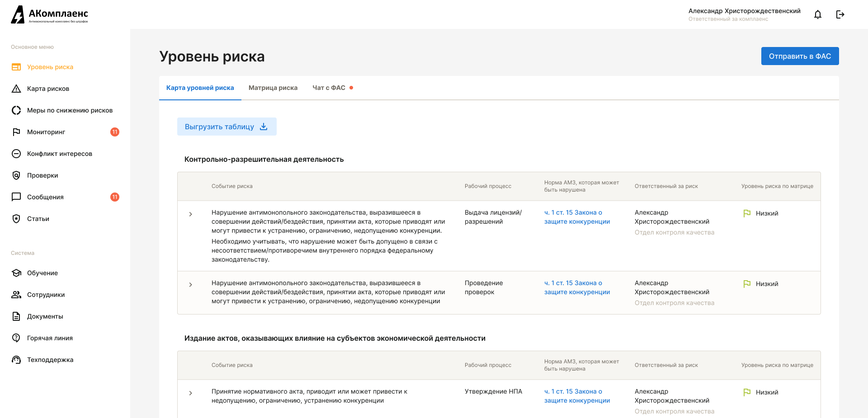Viewport: 868px width, 418px height.
Task: Click the Мониторинг flag icon
Action: pos(16,132)
